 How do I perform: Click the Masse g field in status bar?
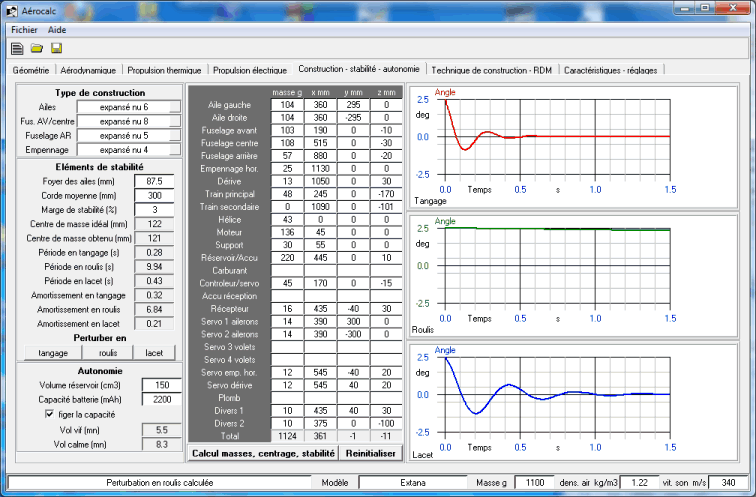click(535, 483)
